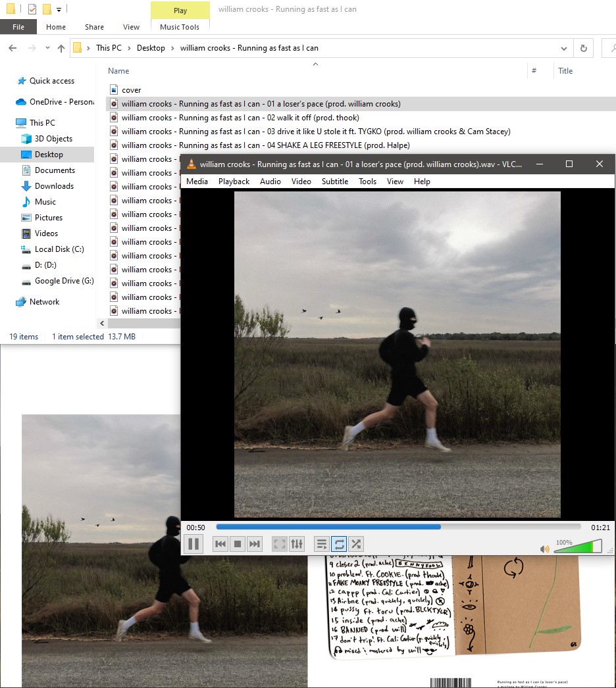
Task: Toggle VLC fullscreen mode button
Action: pos(280,544)
